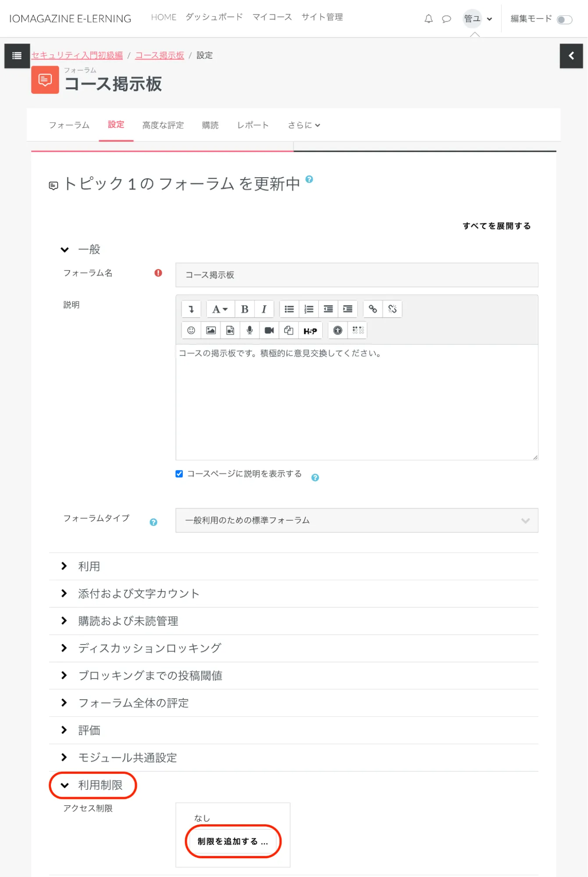Click the フォーラム名 input field
This screenshot has height=877, width=588.
coord(356,275)
